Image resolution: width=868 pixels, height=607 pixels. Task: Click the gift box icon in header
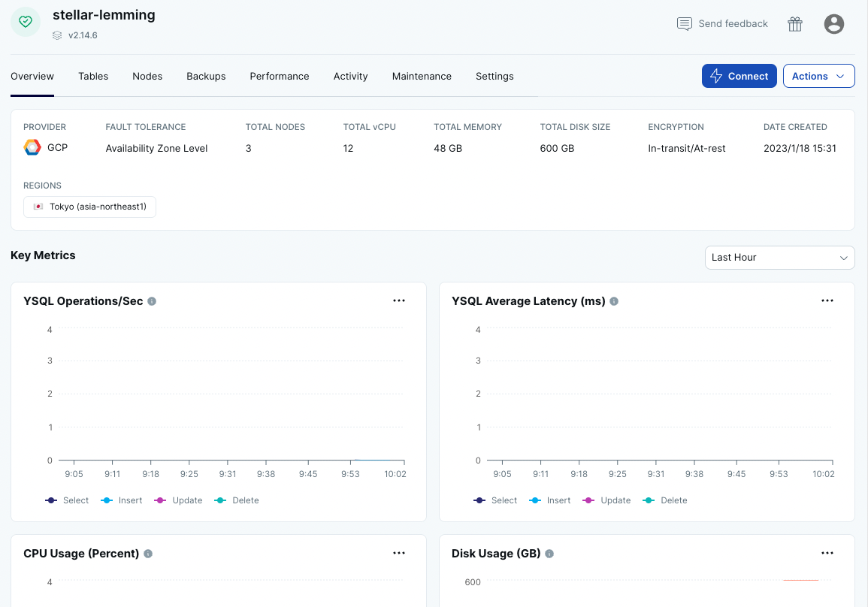(x=795, y=24)
